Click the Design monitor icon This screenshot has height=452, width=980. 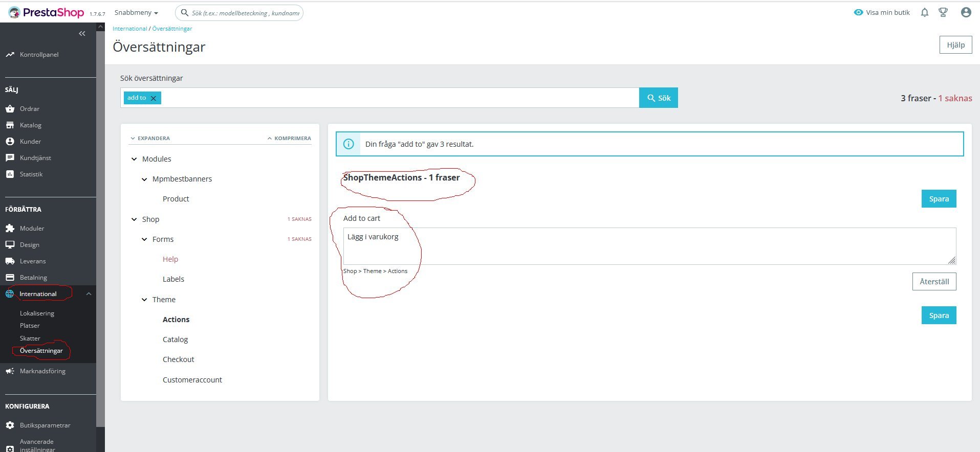coord(10,245)
